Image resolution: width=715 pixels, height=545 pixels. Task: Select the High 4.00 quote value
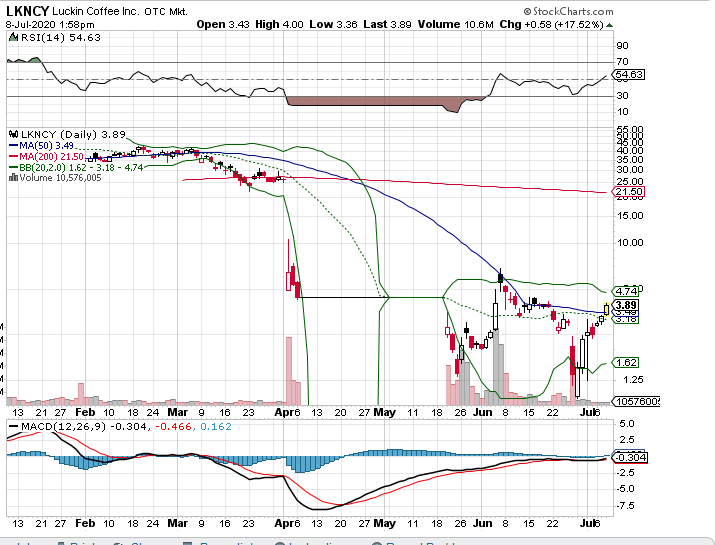point(279,25)
